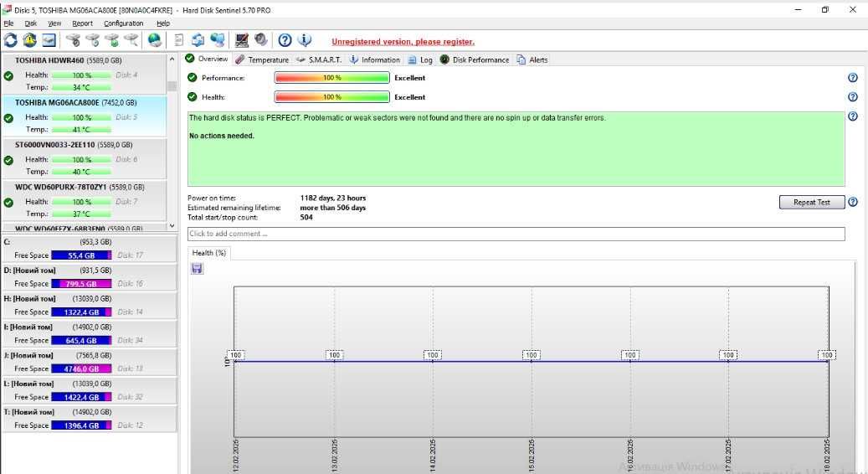Viewport: 868px width, 474px height.
Task: Save the health graph with floppy icon
Action: point(197,269)
